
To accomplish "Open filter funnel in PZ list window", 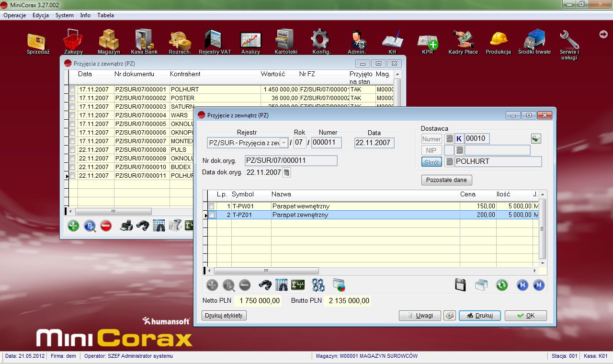I will click(x=175, y=226).
